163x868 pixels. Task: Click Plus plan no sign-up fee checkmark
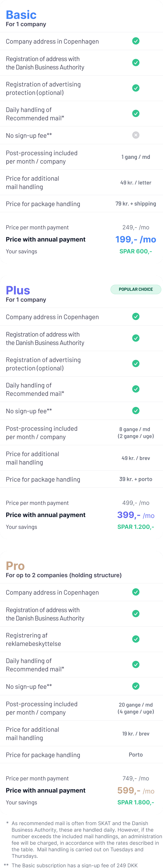click(136, 411)
